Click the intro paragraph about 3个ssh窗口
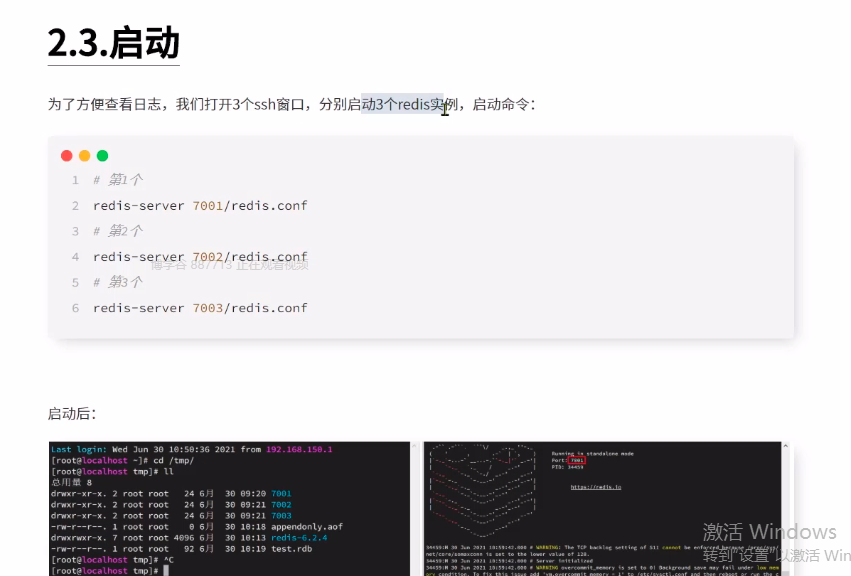Image resolution: width=851 pixels, height=576 pixels. [291, 104]
